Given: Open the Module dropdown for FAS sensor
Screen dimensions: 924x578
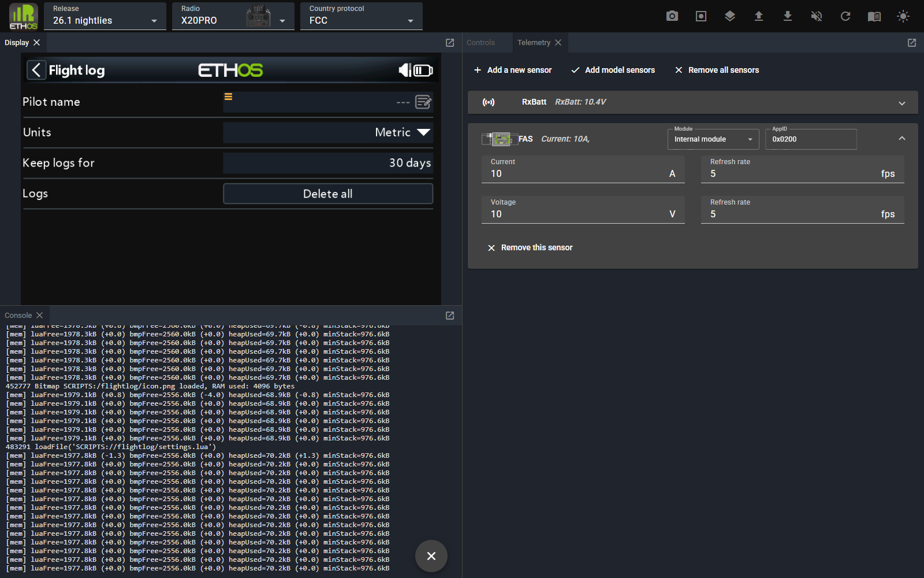Looking at the screenshot, I should (713, 139).
